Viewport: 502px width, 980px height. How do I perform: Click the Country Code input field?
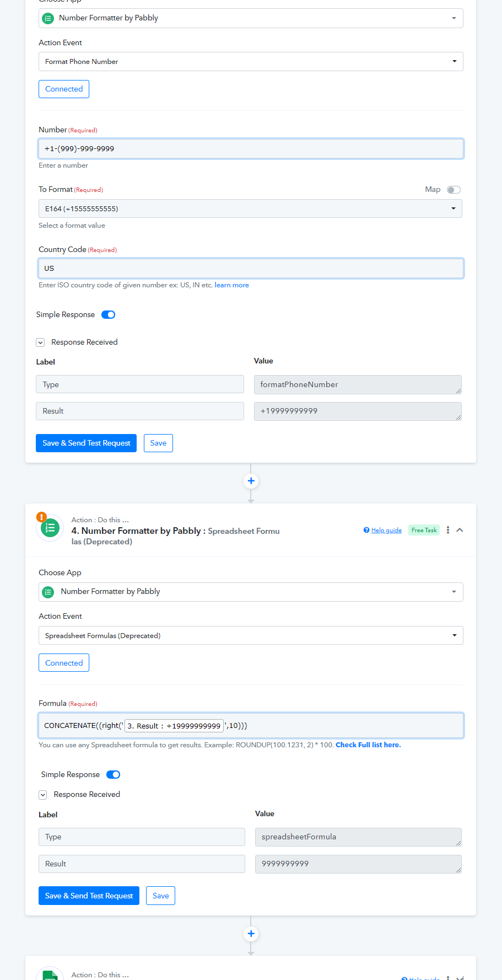[251, 268]
